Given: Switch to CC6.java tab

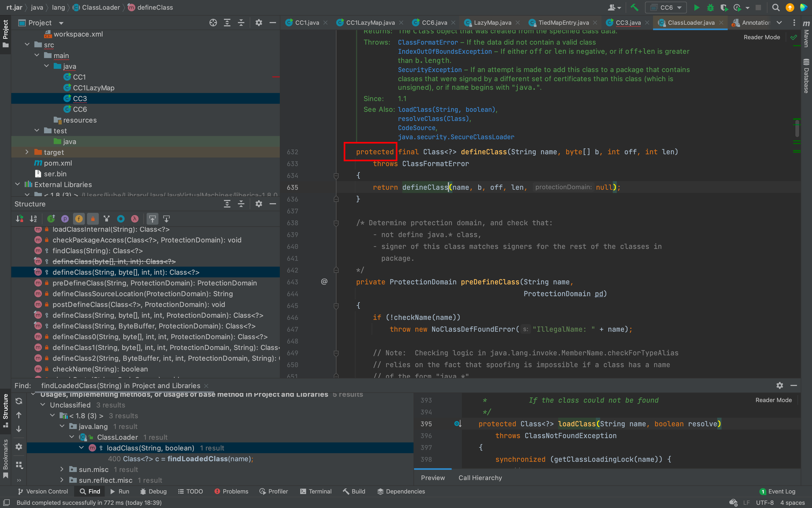Looking at the screenshot, I should click(434, 23).
